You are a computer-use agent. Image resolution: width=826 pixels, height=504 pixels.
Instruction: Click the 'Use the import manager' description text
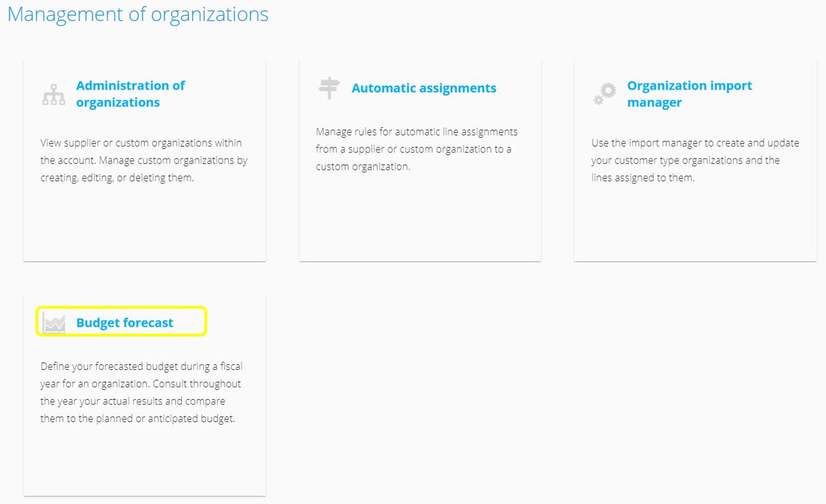point(695,160)
